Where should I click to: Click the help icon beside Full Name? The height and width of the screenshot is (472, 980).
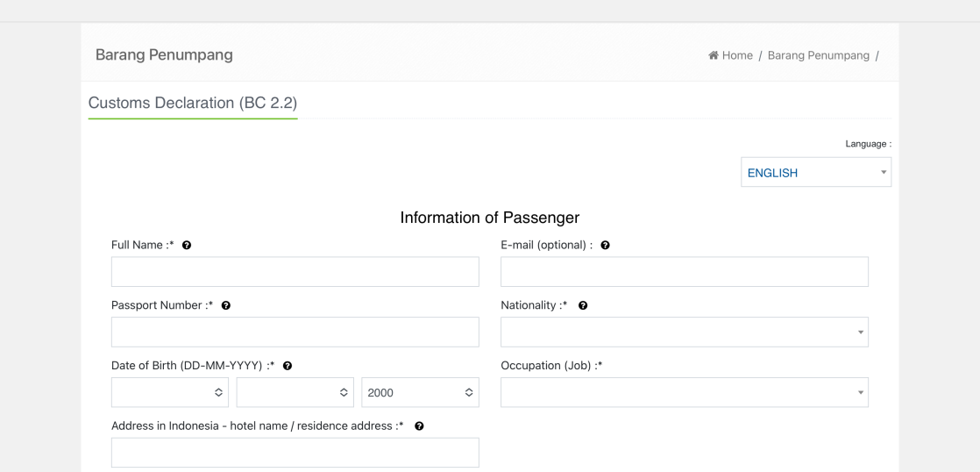click(187, 245)
